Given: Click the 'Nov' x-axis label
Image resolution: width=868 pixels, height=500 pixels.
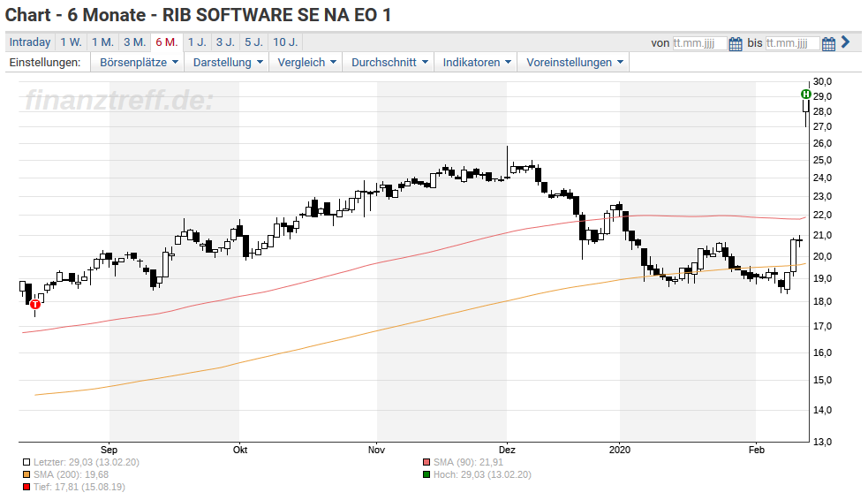Looking at the screenshot, I should point(376,451).
